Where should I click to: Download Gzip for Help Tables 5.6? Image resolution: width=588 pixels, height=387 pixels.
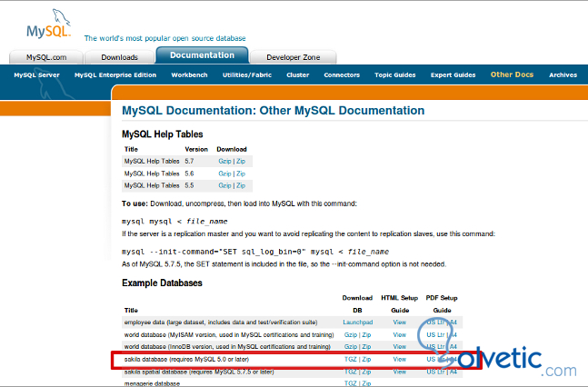[224, 174]
